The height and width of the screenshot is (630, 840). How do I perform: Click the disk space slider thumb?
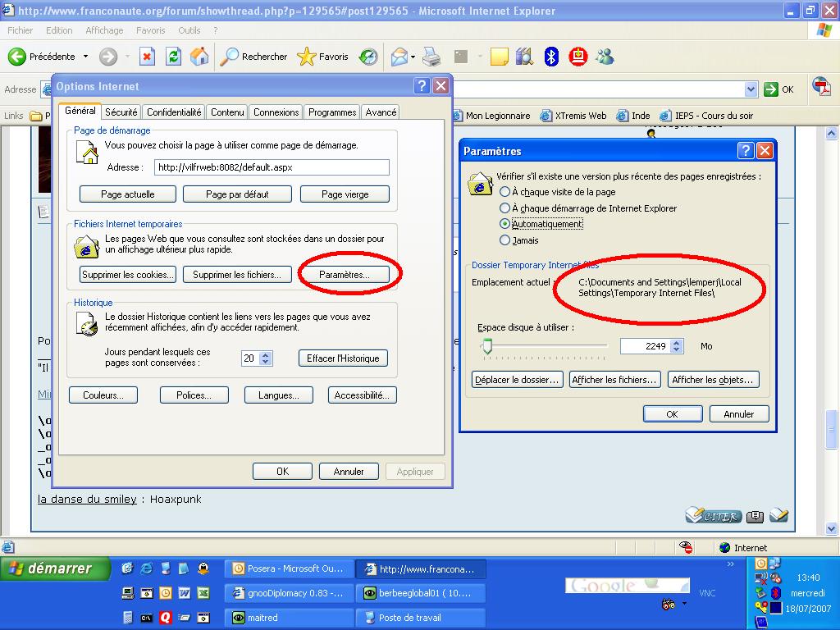tap(487, 345)
